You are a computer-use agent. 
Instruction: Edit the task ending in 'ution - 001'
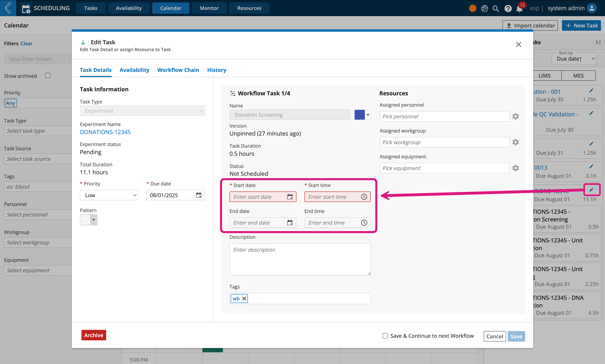coord(591,90)
